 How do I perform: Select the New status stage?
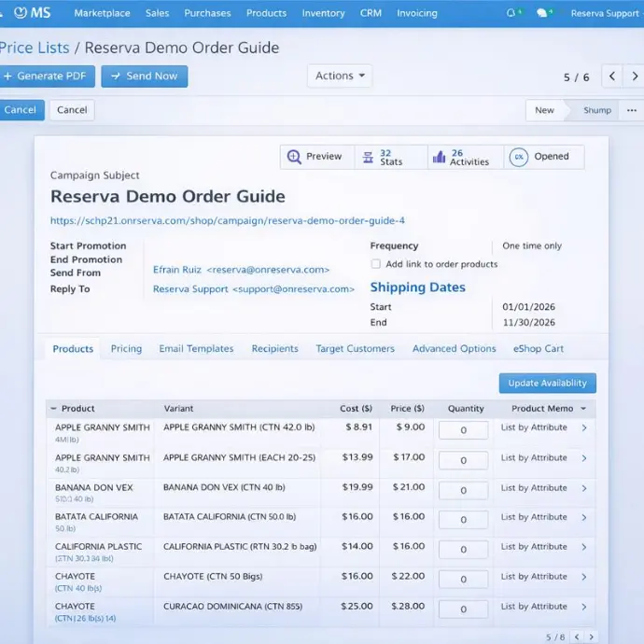tap(544, 110)
